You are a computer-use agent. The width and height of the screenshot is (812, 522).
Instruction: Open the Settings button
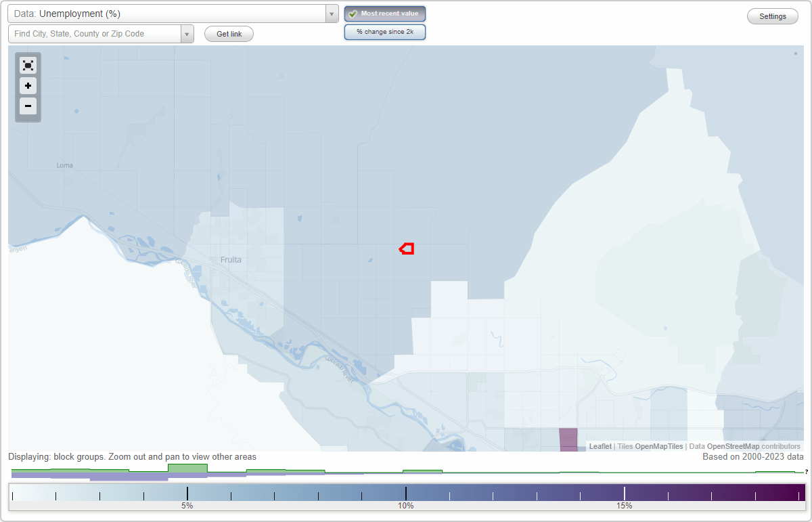(x=773, y=16)
